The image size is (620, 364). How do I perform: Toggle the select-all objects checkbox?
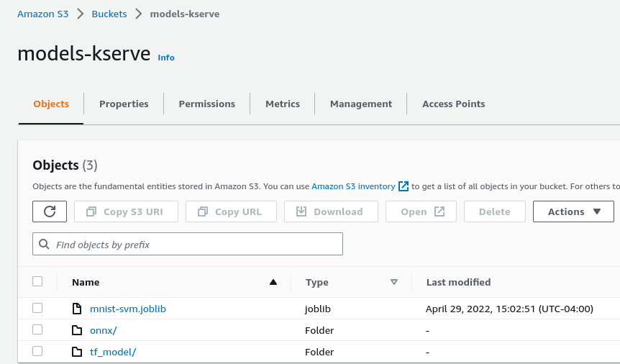pyautogui.click(x=37, y=281)
